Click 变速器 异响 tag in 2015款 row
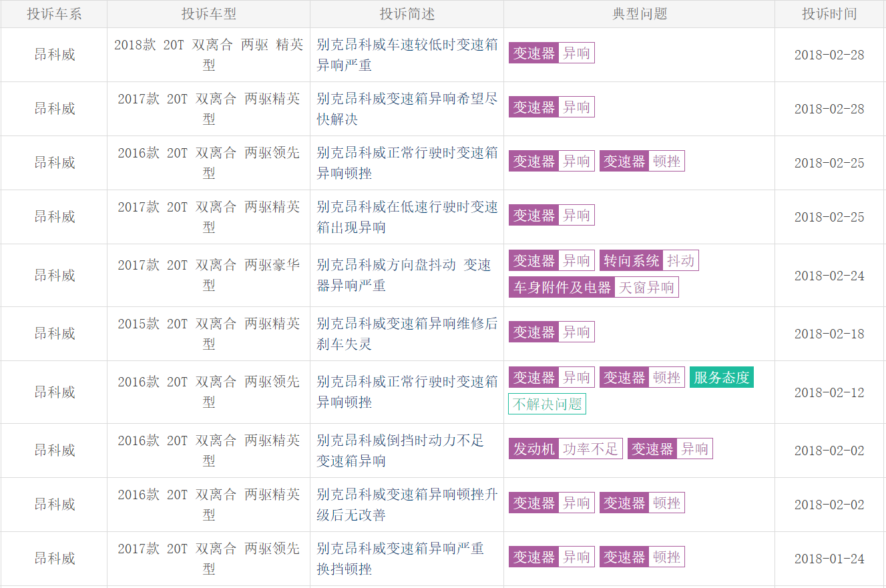The image size is (886, 588). click(x=551, y=332)
